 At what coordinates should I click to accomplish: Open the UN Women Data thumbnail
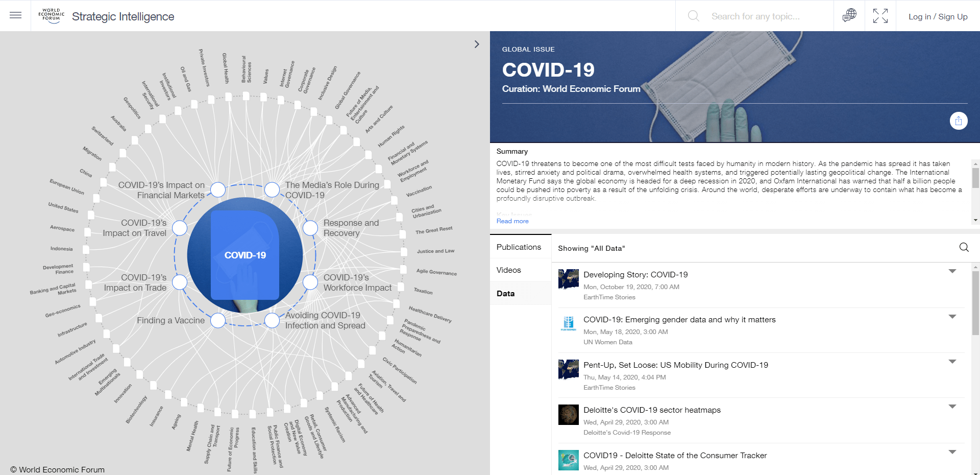click(x=568, y=324)
